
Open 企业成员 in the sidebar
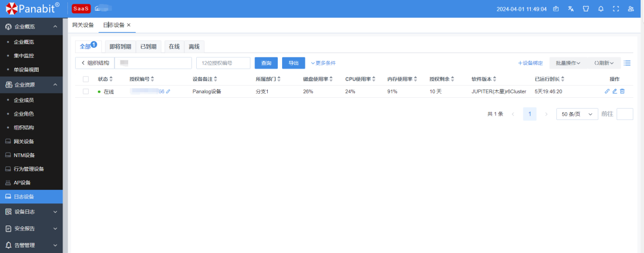click(31, 100)
